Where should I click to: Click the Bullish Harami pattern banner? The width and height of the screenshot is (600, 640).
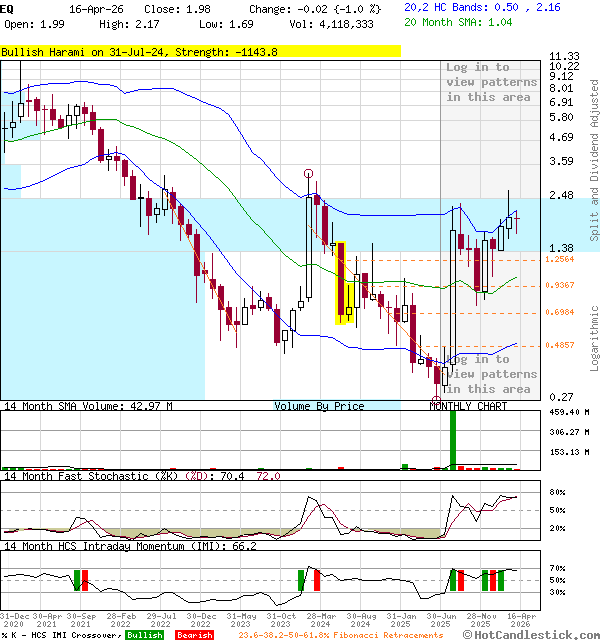(x=140, y=51)
